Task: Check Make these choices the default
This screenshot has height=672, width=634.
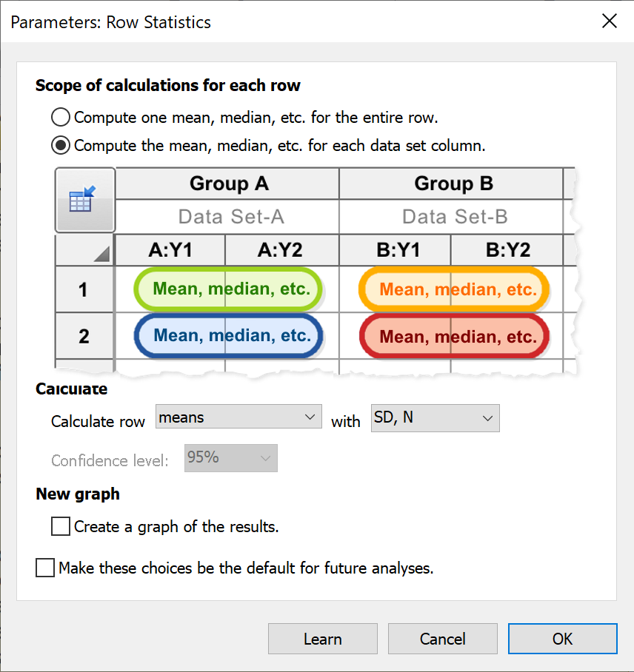Action: pyautogui.click(x=45, y=568)
